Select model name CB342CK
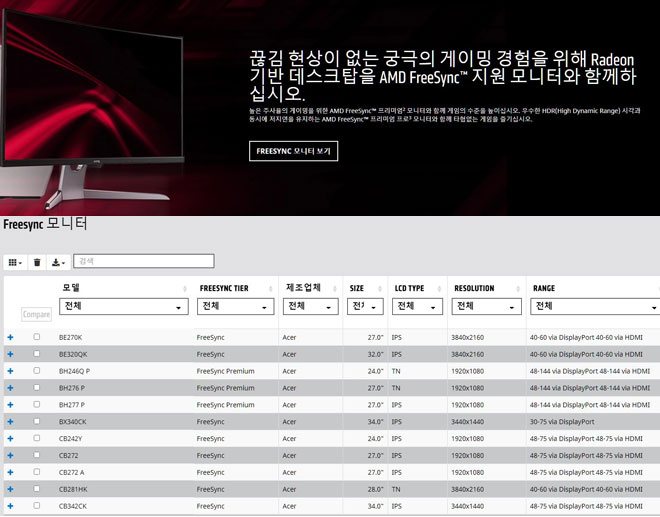This screenshot has height=517, width=660. point(72,506)
